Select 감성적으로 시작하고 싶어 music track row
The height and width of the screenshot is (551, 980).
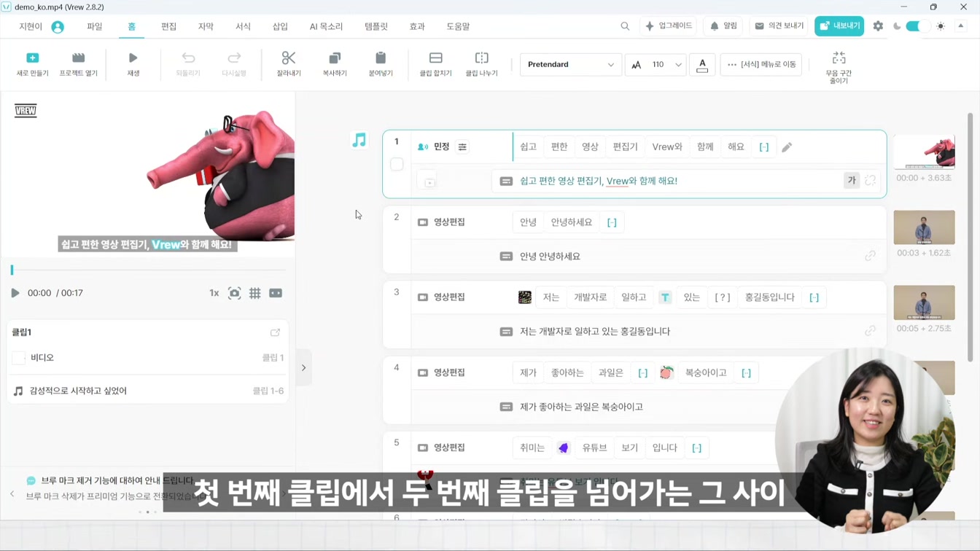(x=148, y=391)
